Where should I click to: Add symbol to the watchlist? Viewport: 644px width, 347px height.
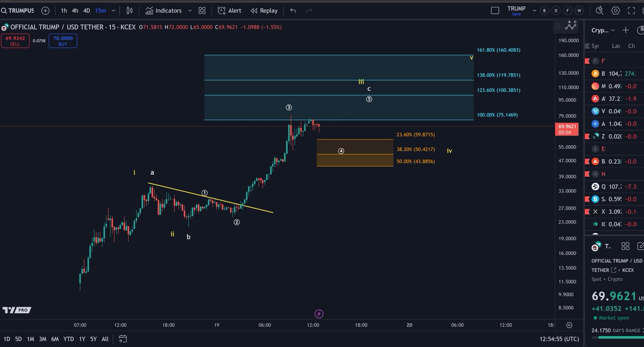(625, 31)
